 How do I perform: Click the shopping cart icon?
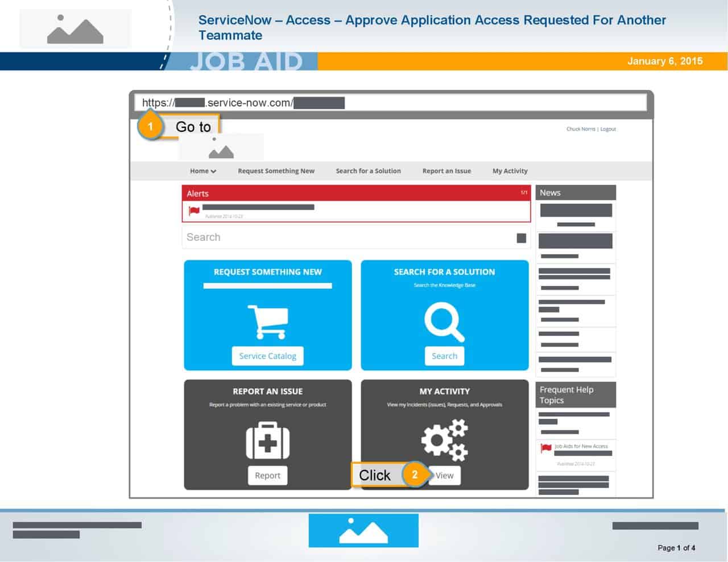click(x=267, y=322)
